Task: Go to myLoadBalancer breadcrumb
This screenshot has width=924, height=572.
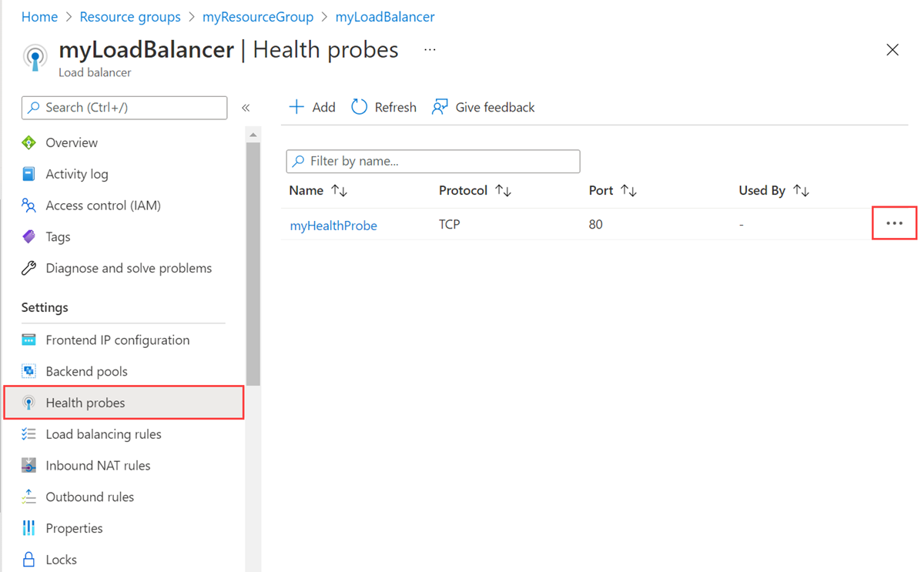Action: [385, 17]
